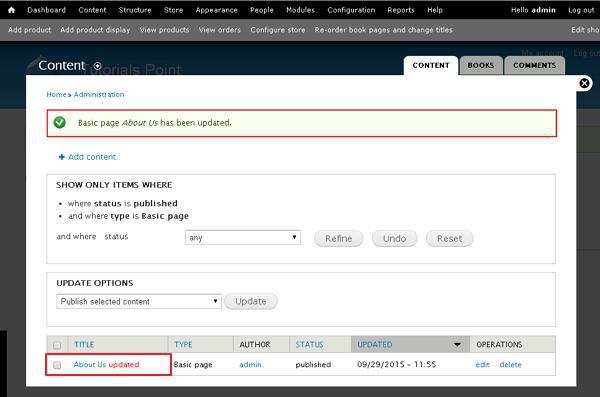
Task: Click delete for About Us row
Action: [x=510, y=364]
